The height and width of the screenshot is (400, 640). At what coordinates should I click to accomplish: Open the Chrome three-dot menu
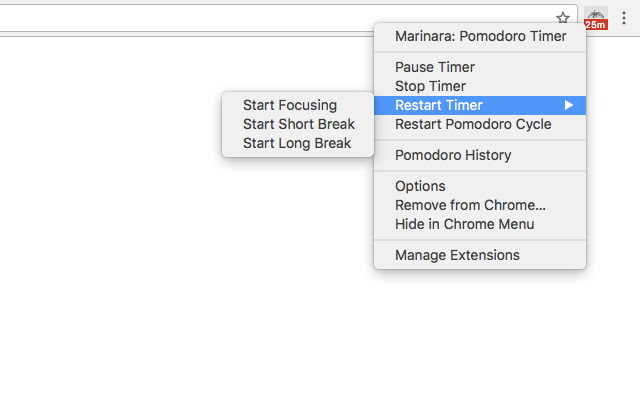click(624, 18)
